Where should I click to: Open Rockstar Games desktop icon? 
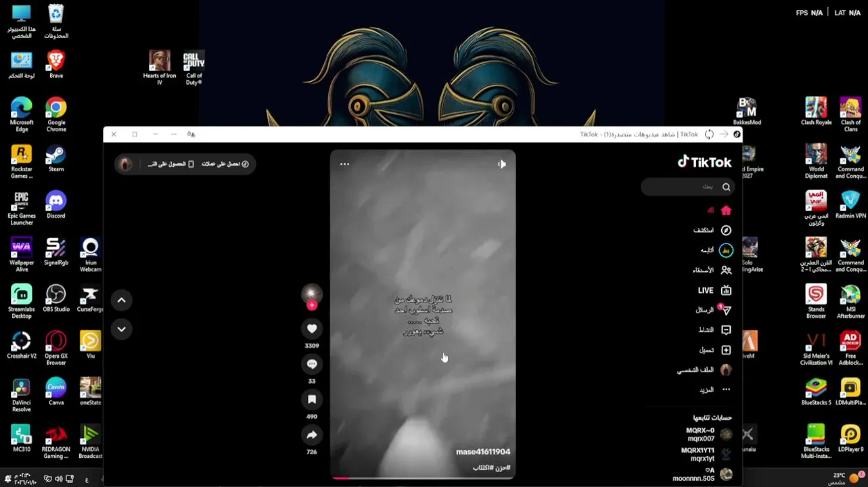tap(22, 162)
